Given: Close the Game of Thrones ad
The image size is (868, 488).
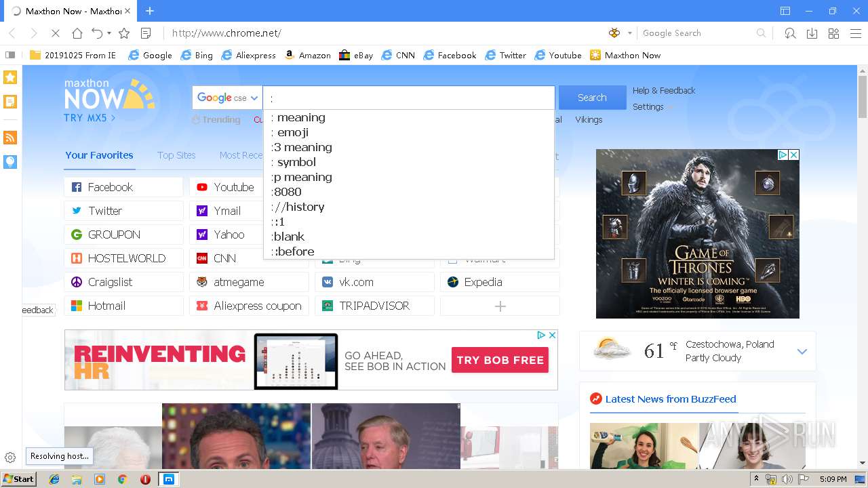Looking at the screenshot, I should point(793,155).
